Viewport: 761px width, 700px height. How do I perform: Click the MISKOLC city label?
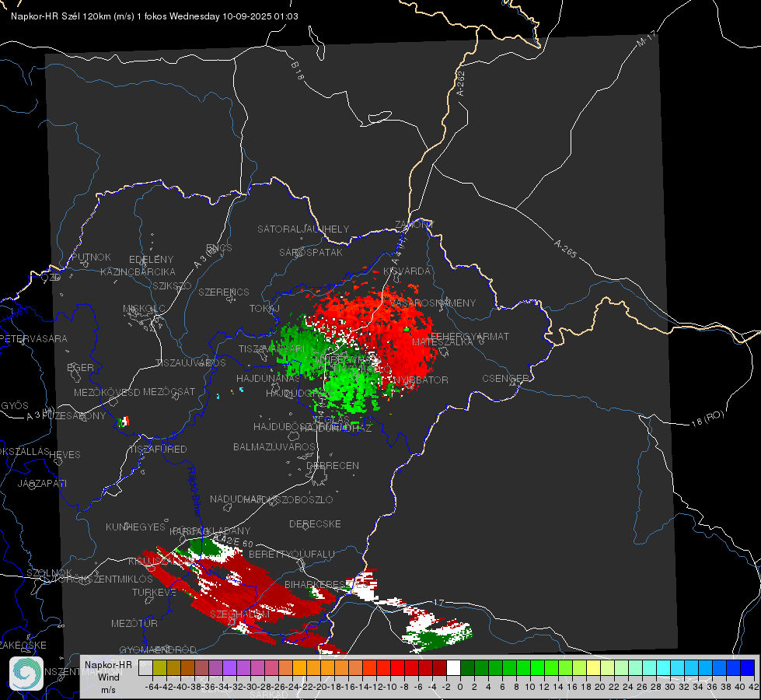click(x=144, y=309)
